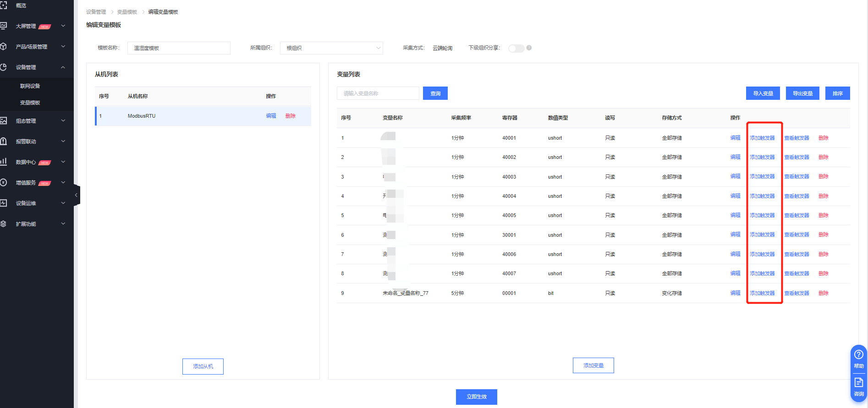Viewport: 868px width, 408px height.
Task: Open the 所属组织 dropdown
Action: pyautogui.click(x=331, y=48)
